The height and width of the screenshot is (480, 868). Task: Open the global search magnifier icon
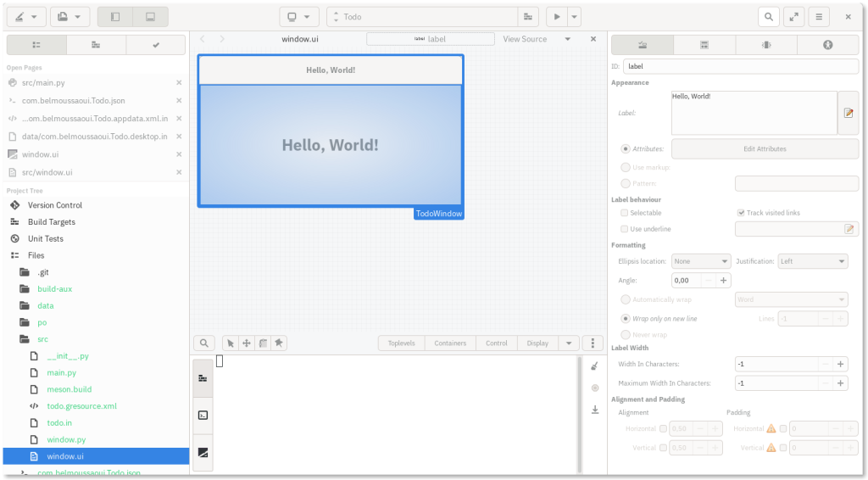click(x=769, y=17)
